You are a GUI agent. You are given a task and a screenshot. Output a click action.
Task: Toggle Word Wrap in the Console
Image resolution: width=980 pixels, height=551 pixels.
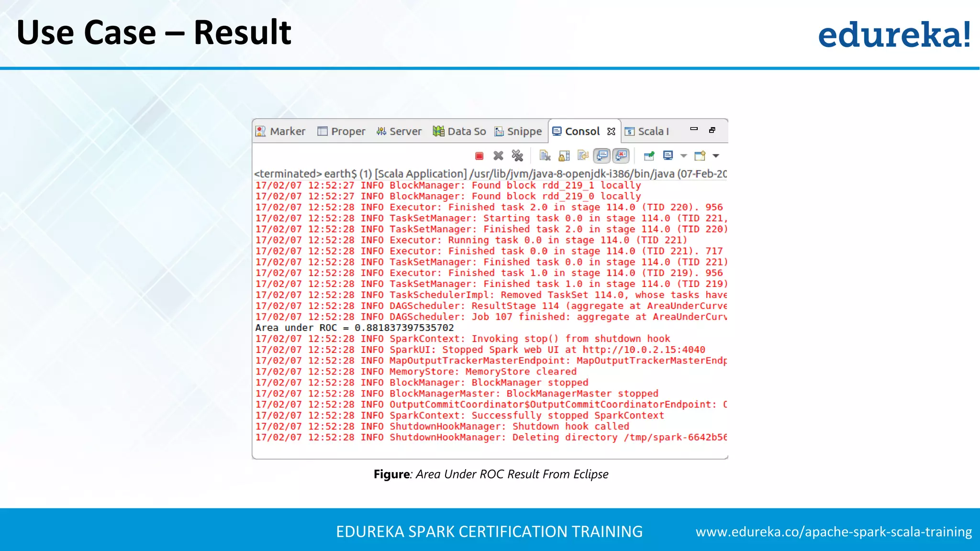pyautogui.click(x=583, y=156)
